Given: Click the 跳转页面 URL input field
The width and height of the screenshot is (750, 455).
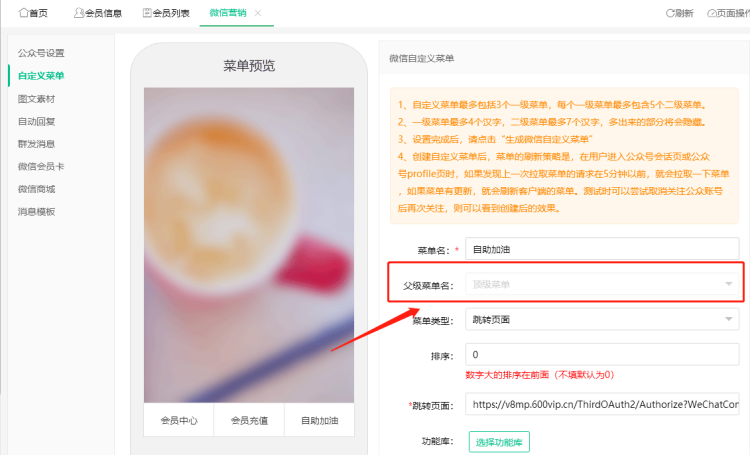Looking at the screenshot, I should (x=604, y=405).
